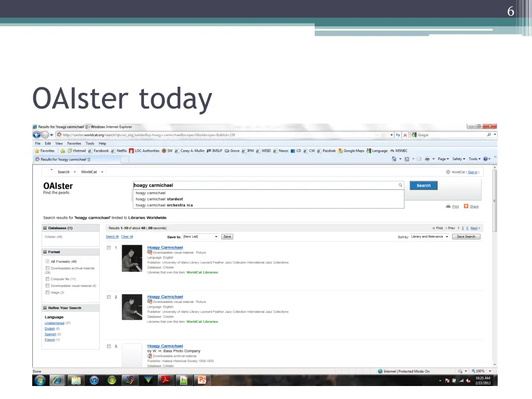Check Image format checkbox
This screenshot has width=532, height=399.
click(x=47, y=292)
